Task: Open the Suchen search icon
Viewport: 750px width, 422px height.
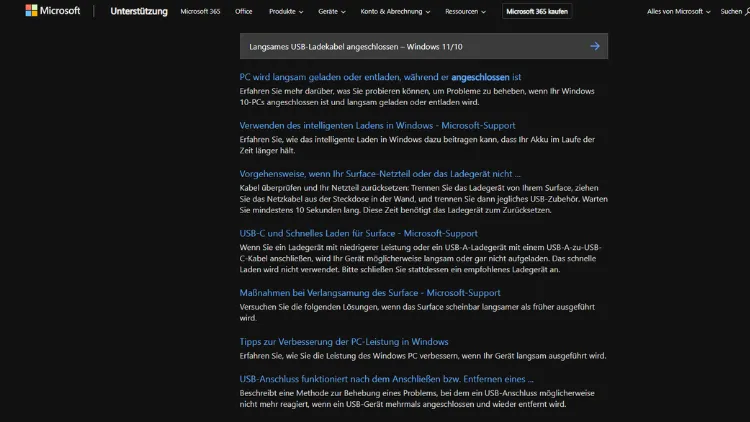Action: [735, 12]
